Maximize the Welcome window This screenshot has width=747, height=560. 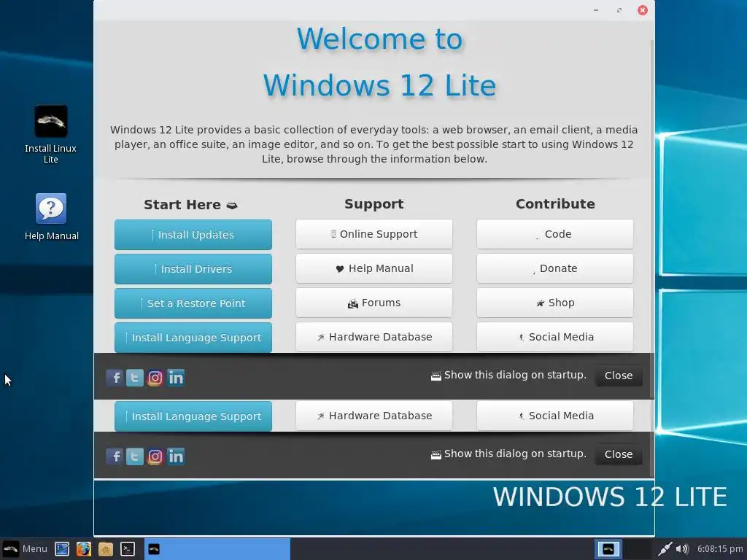click(619, 10)
